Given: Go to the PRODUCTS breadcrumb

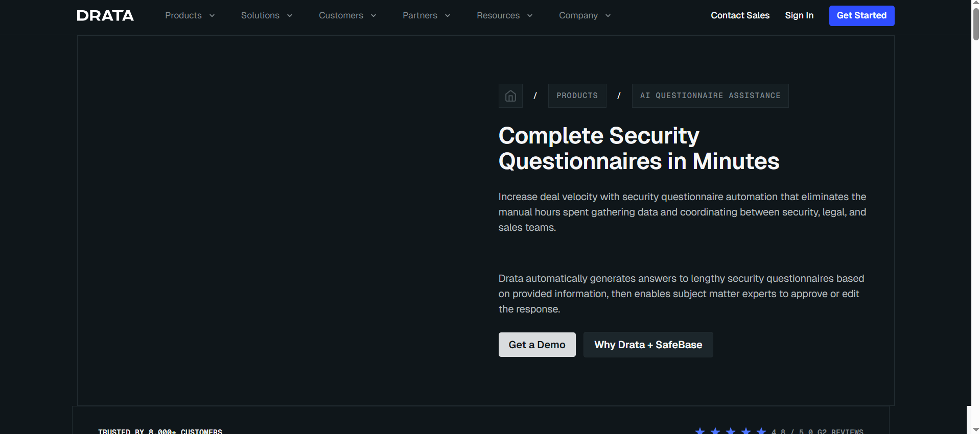Looking at the screenshot, I should coord(577,95).
